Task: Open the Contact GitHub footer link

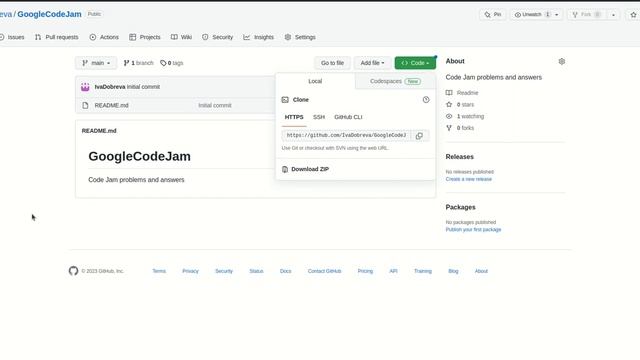Action: pyautogui.click(x=324, y=271)
